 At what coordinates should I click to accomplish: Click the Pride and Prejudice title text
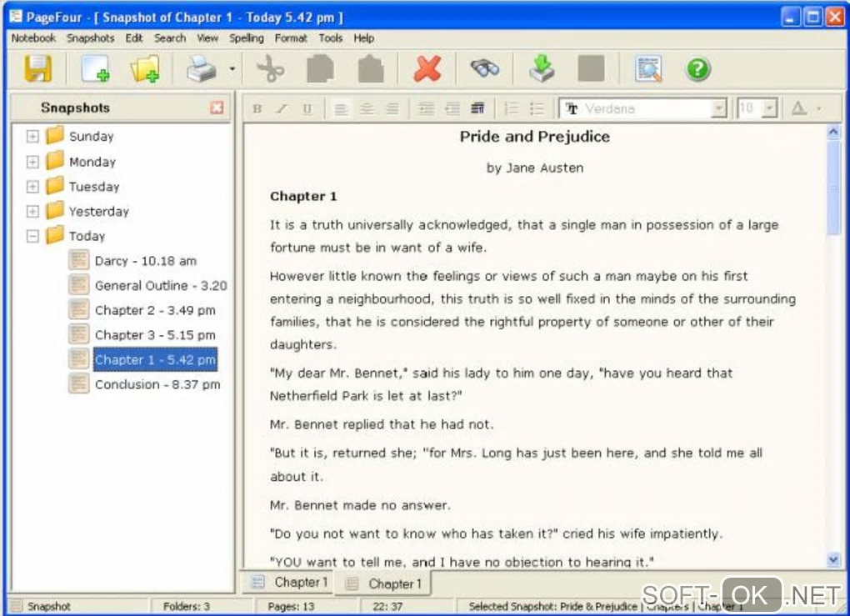[534, 137]
